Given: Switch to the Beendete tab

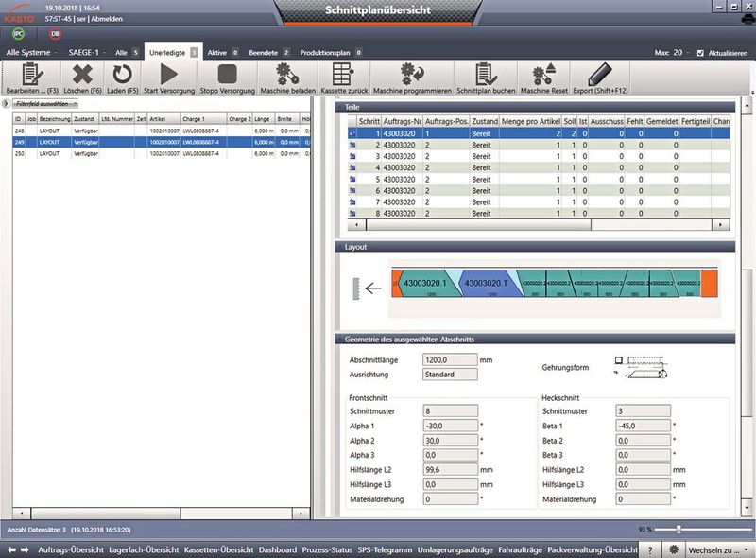Looking at the screenshot, I should click(x=266, y=53).
